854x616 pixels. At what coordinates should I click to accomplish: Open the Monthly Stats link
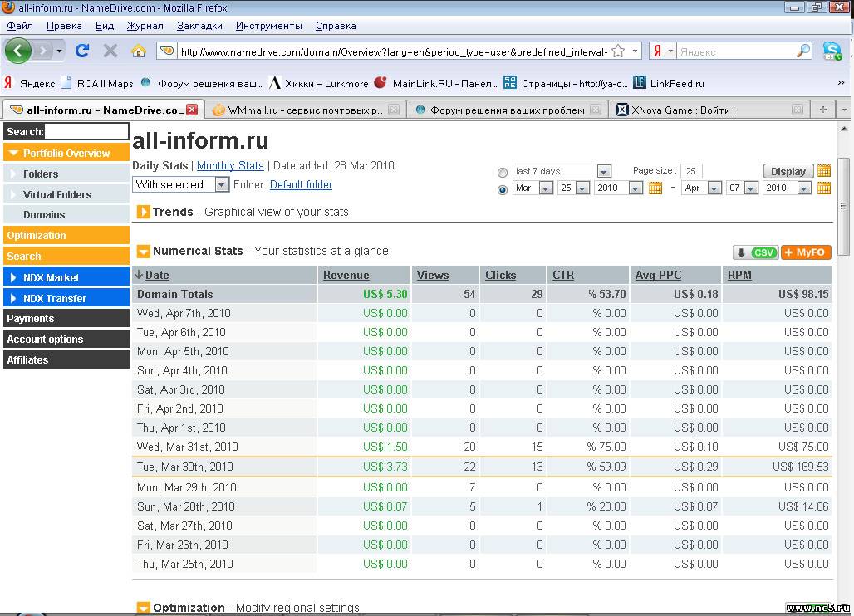[x=230, y=166]
